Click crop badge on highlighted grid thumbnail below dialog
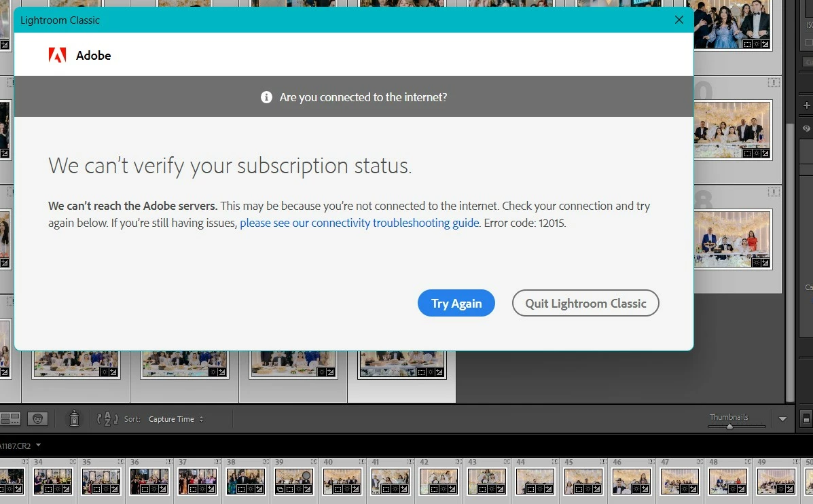The width and height of the screenshot is (813, 504). tap(422, 372)
